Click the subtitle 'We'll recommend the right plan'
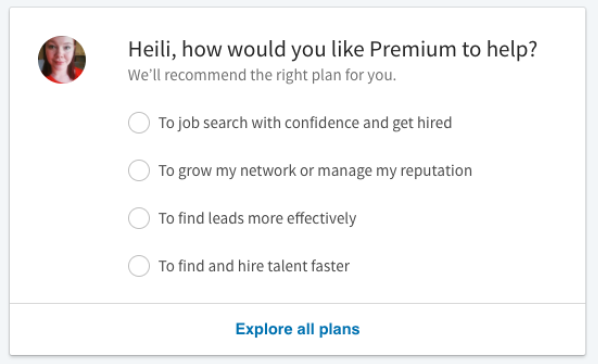Image resolution: width=598 pixels, height=364 pixels. point(235,75)
